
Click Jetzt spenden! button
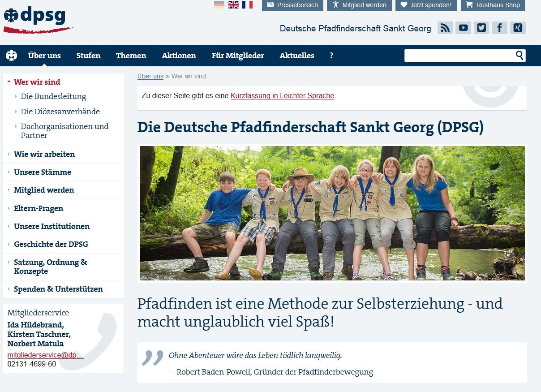(426, 5)
